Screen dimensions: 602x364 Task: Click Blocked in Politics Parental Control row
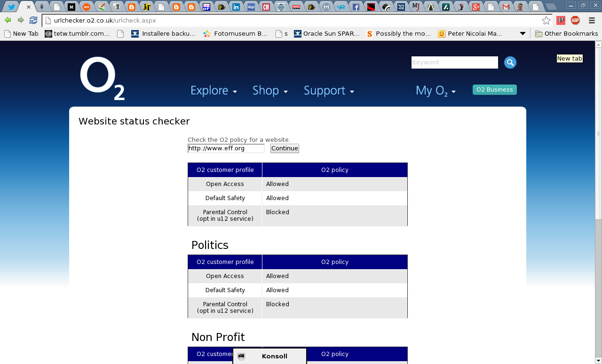point(277,304)
